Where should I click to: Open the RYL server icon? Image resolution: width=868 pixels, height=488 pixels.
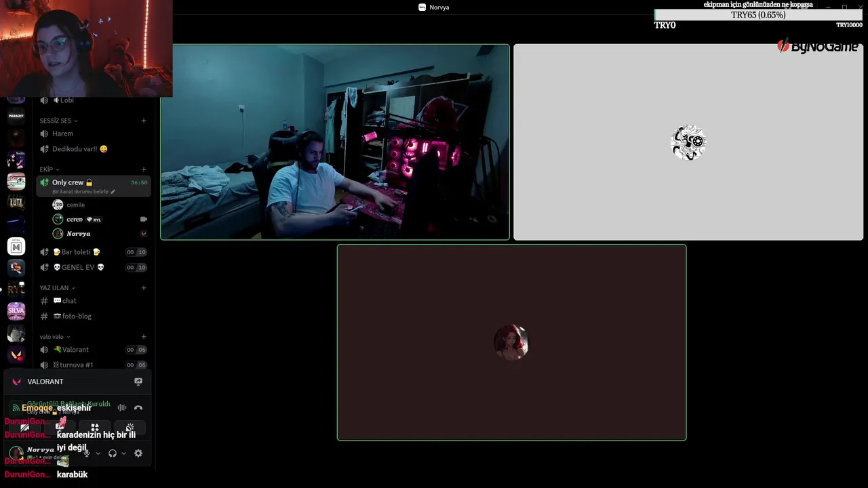[x=16, y=289]
